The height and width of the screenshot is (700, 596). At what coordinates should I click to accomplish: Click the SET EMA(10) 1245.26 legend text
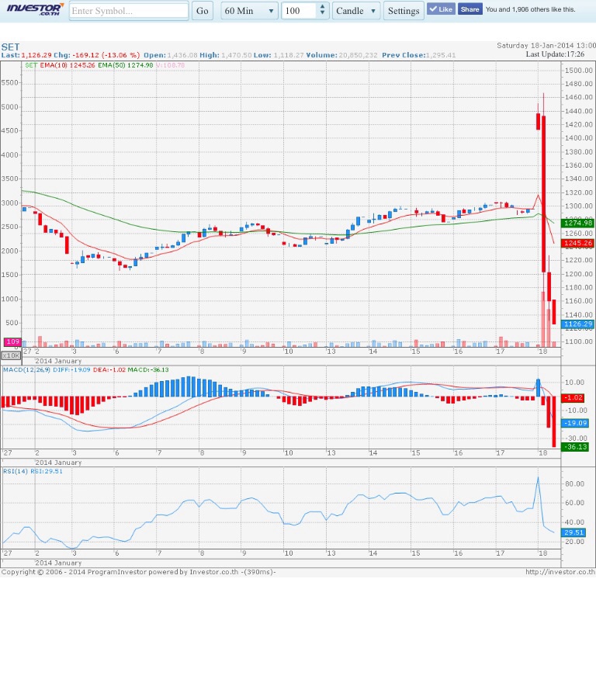point(60,65)
